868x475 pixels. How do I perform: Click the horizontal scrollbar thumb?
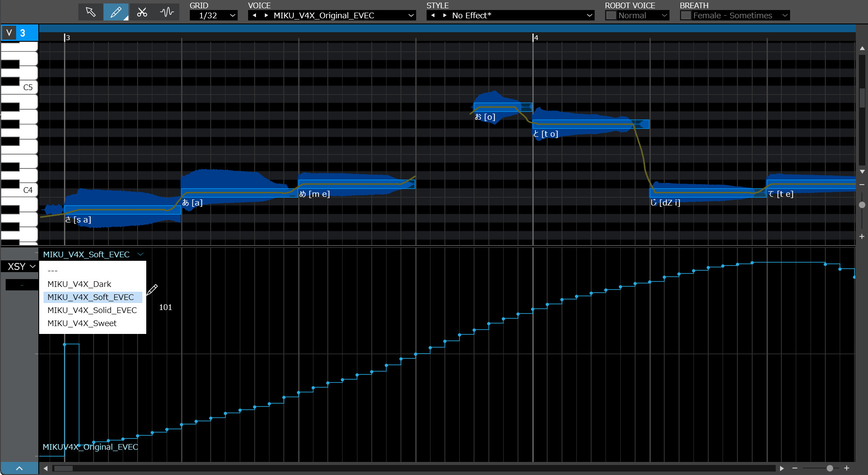click(63, 468)
